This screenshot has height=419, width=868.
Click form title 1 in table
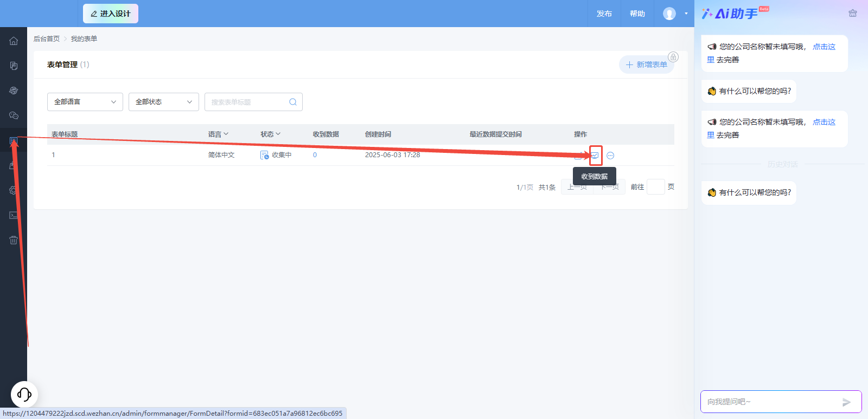[53, 155]
